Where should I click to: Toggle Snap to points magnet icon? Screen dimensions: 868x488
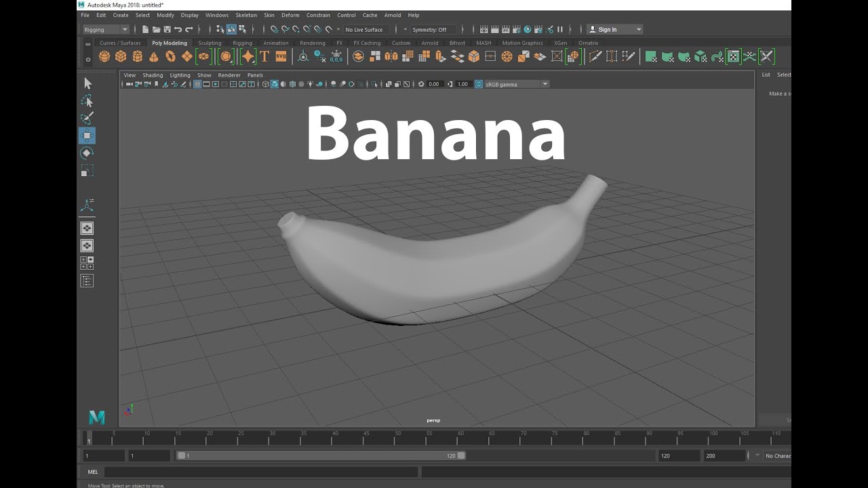pos(296,29)
